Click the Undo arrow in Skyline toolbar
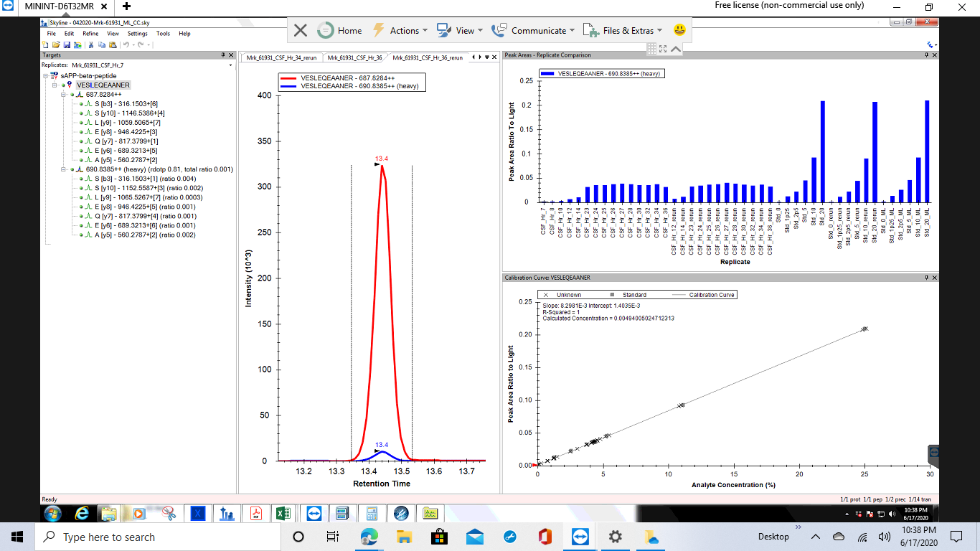The image size is (980, 551). point(126,44)
